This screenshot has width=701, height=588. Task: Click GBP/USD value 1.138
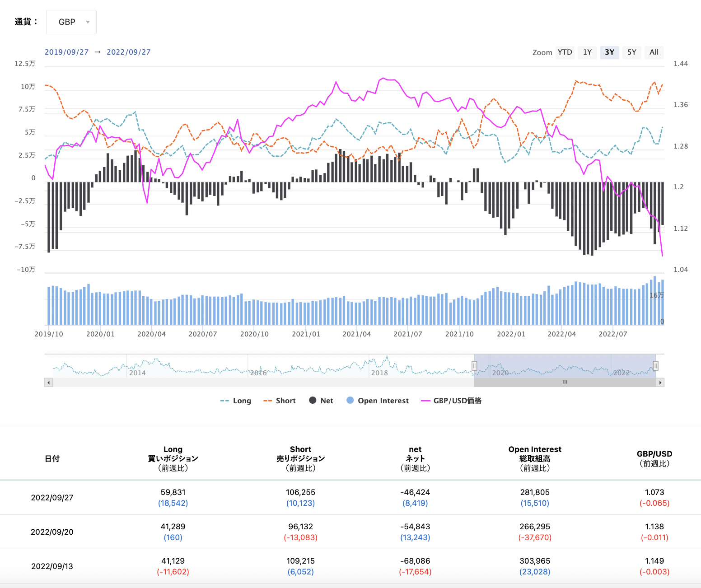pos(654,527)
